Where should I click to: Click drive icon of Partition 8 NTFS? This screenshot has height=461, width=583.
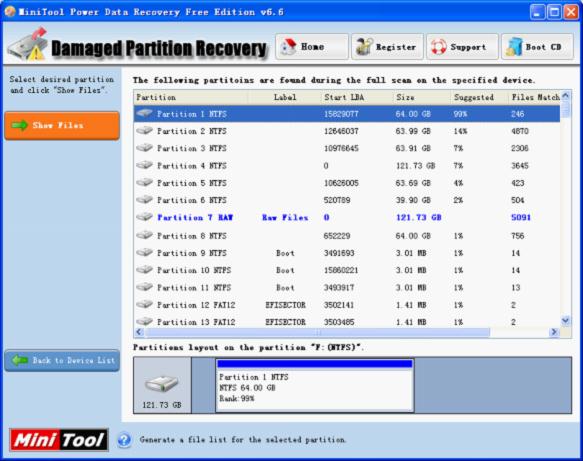144,235
